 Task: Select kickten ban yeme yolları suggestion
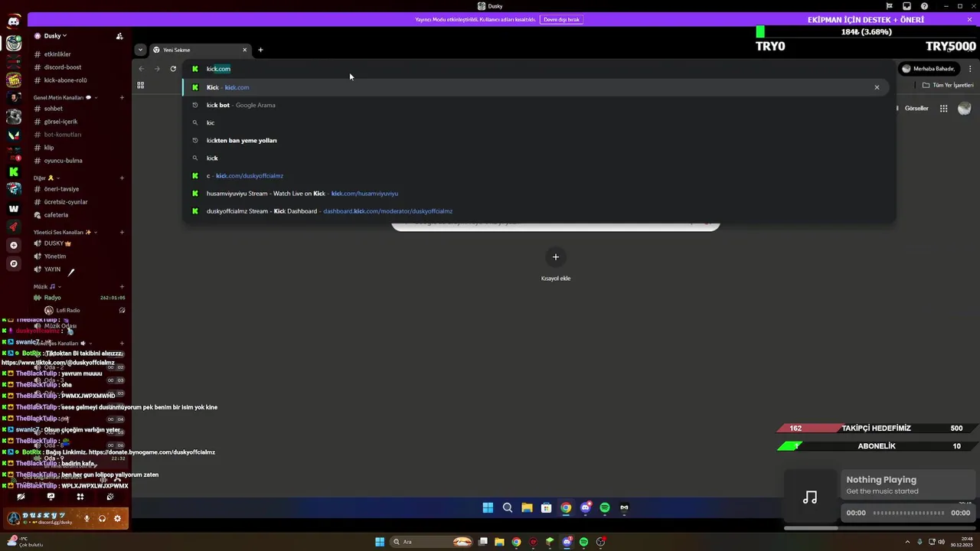538,140
